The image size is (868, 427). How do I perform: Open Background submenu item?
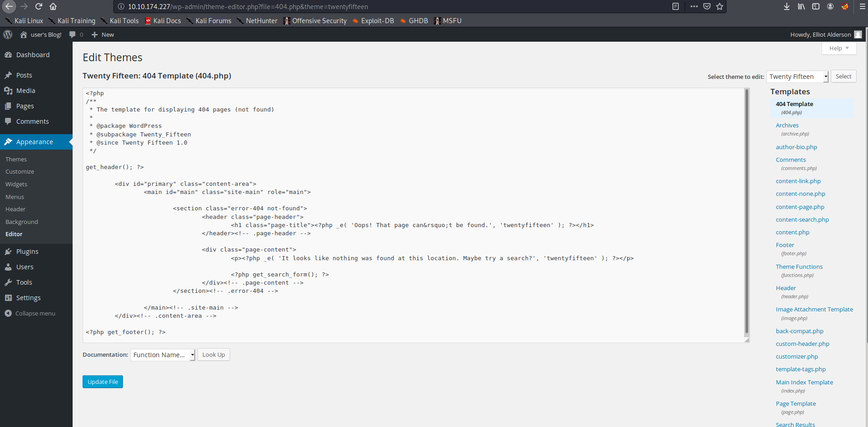22,222
